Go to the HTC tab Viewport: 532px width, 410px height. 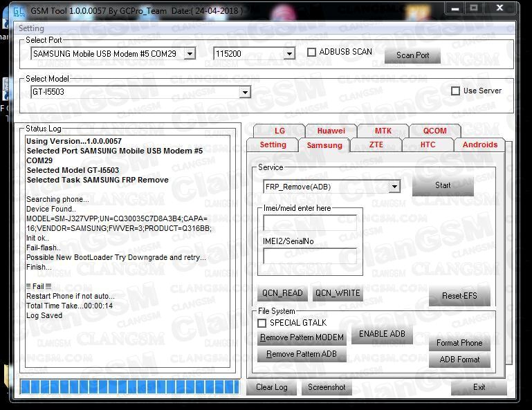tap(428, 145)
